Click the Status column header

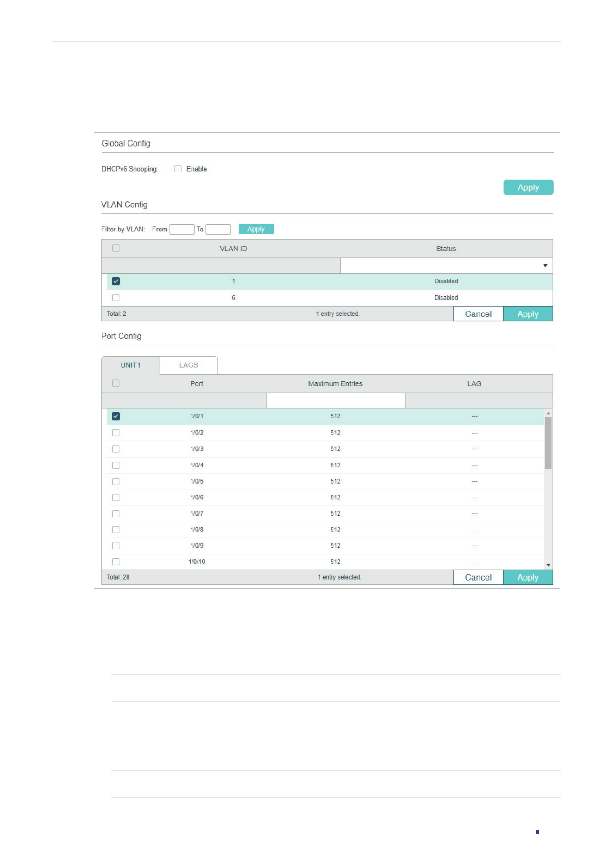click(x=446, y=249)
